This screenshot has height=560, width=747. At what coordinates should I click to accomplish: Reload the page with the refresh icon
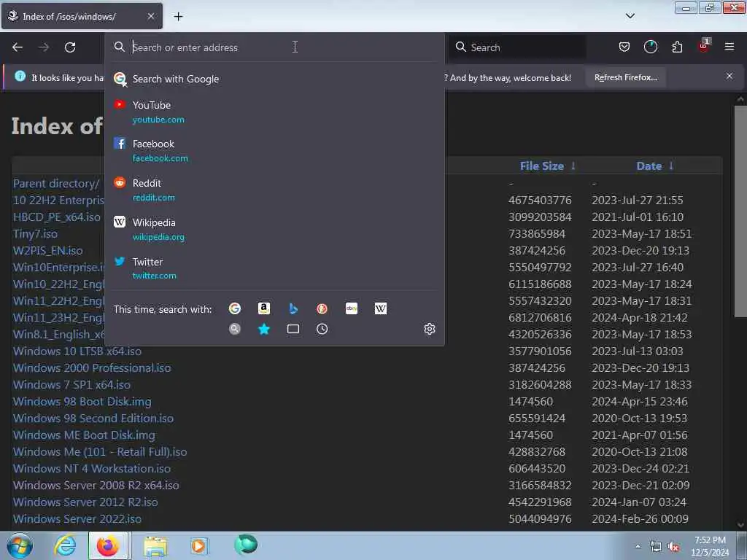coord(70,47)
